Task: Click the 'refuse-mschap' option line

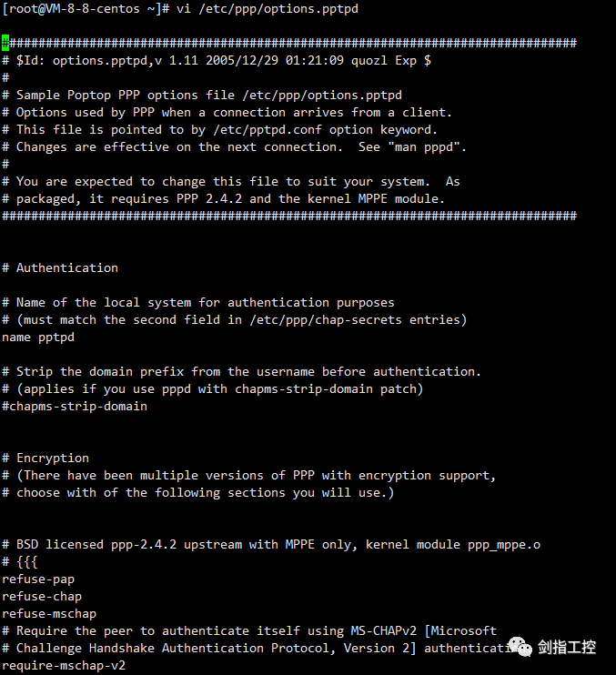Action: 49,614
